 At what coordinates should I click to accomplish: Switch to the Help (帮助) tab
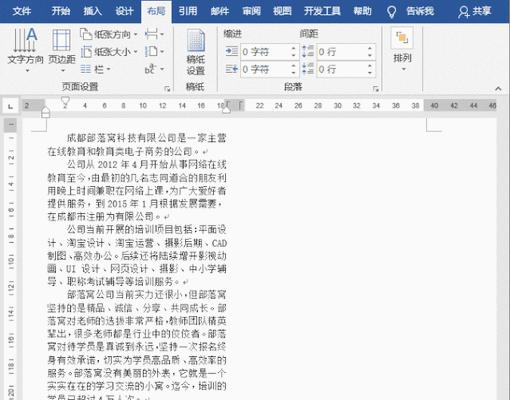(362, 11)
